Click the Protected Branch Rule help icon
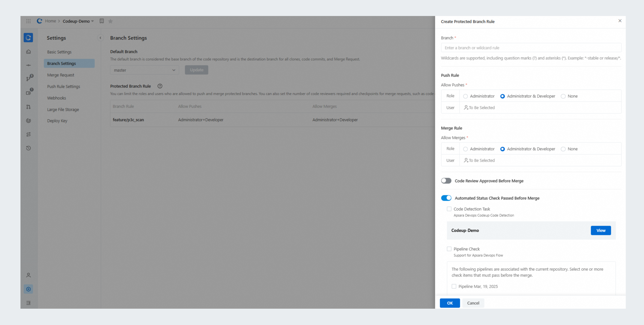 click(160, 86)
